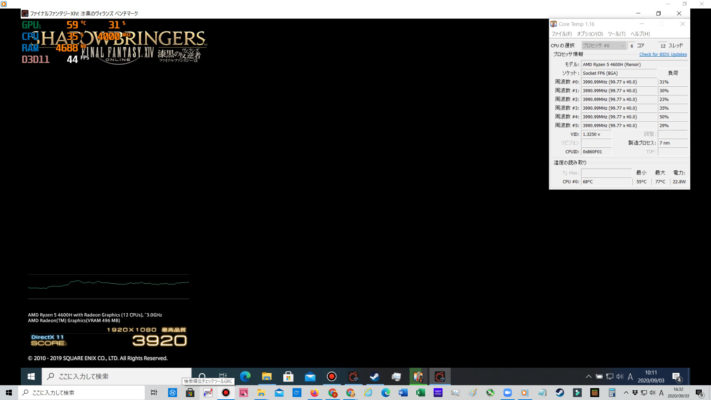711x400 pixels.
Task: Open Mail on upper captured taskbar
Action: pos(310,376)
